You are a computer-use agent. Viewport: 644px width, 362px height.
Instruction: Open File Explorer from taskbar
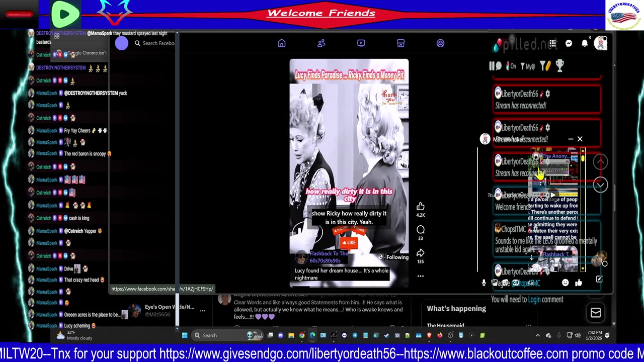pos(291,335)
